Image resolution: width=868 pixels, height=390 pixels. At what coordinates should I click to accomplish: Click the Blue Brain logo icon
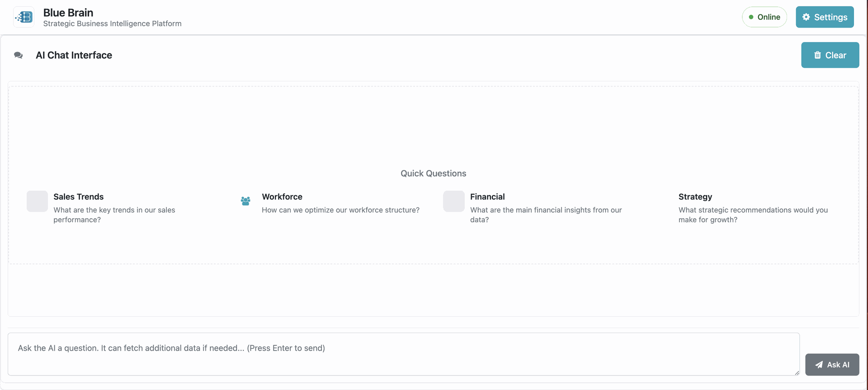coord(24,17)
